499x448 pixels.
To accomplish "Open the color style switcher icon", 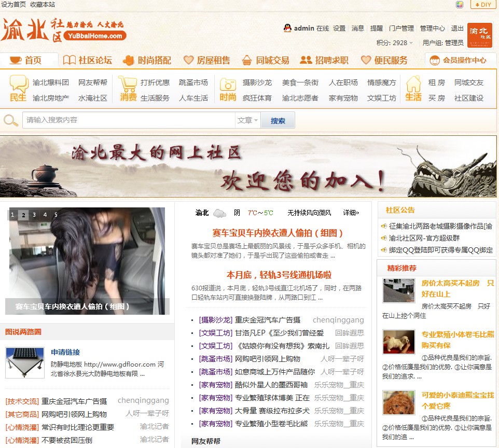I will click(x=459, y=5).
